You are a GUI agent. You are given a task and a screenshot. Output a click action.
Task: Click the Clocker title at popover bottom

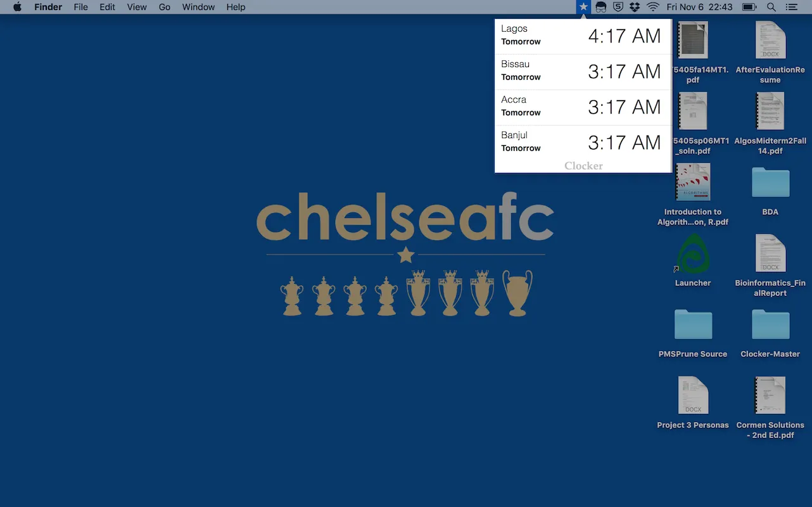point(583,166)
